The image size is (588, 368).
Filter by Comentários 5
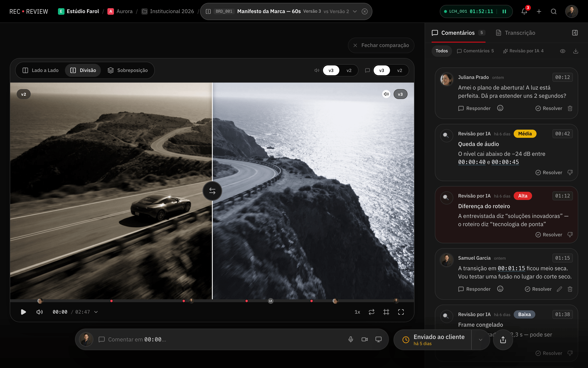pyautogui.click(x=476, y=51)
